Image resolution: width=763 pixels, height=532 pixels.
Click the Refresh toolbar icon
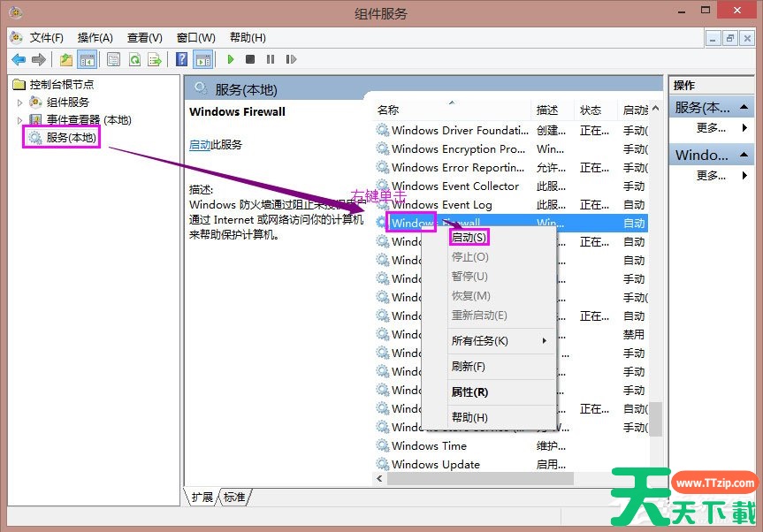tap(134, 59)
